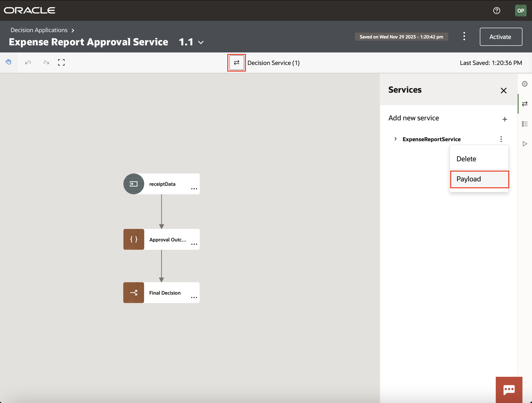Viewport: 532px width, 403px height.
Task: Click the Undo icon in the toolbar
Action: coord(28,63)
